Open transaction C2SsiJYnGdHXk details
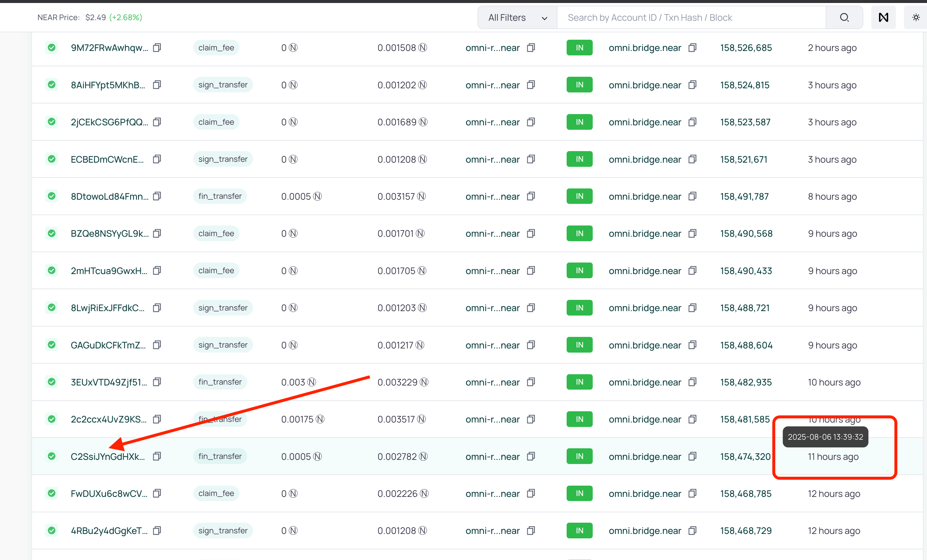 pyautogui.click(x=108, y=457)
